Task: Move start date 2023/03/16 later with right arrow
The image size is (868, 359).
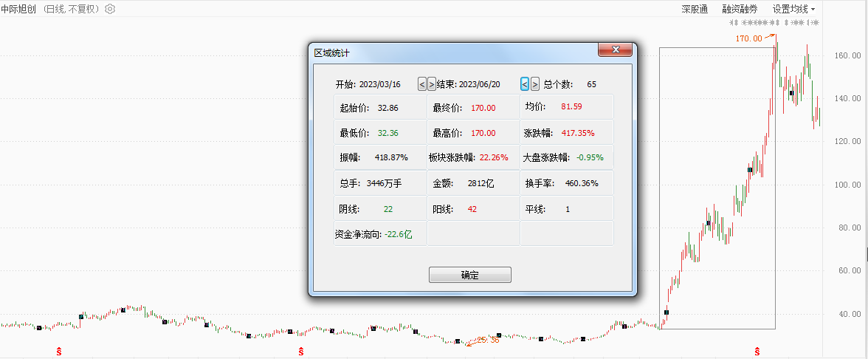Action: point(432,84)
